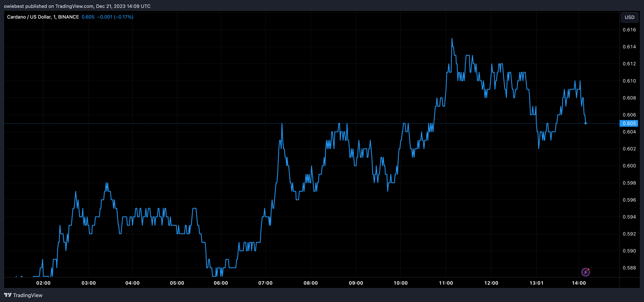The width and height of the screenshot is (644, 302).
Task: Click the TradingView logo at bottom
Action: tap(23, 295)
